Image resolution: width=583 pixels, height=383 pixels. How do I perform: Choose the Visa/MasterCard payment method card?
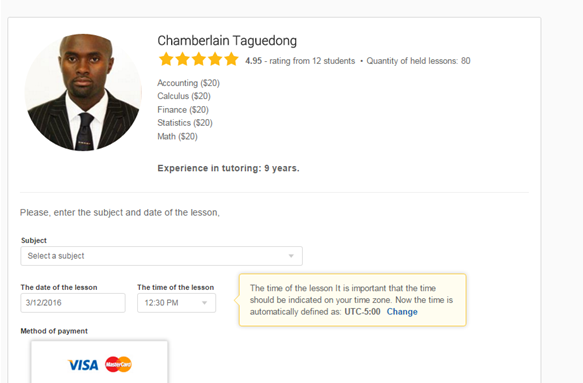click(x=99, y=362)
